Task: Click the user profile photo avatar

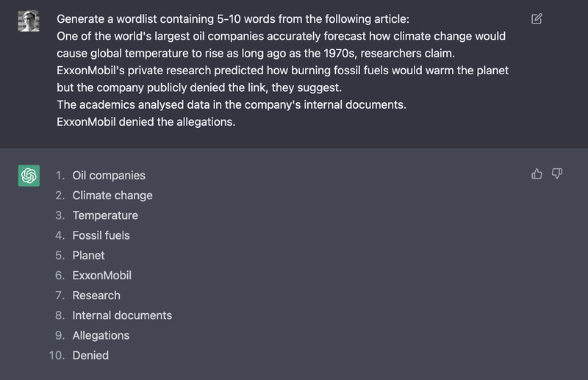Action: point(29,21)
